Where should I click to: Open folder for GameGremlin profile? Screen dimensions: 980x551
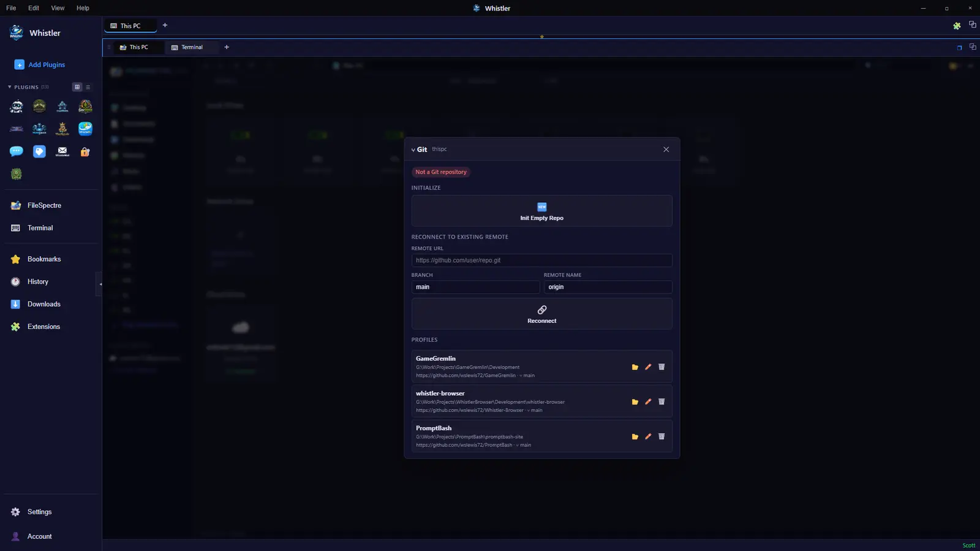point(635,367)
